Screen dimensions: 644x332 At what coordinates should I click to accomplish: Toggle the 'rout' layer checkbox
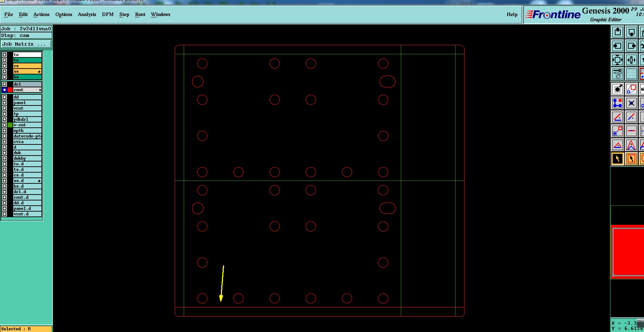[x=5, y=90]
